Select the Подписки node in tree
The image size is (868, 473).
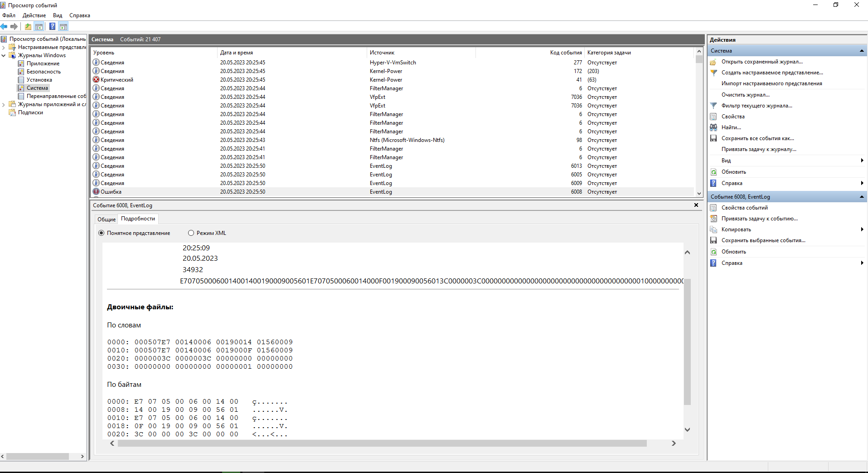point(30,112)
